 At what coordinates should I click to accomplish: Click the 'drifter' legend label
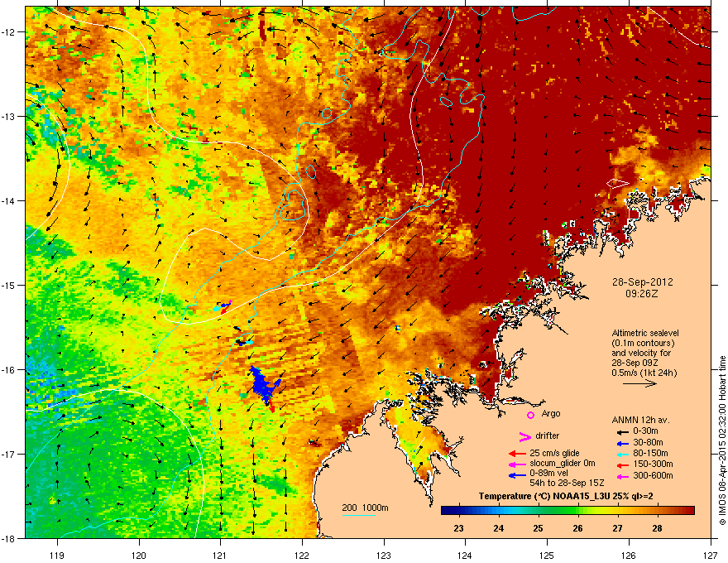tap(548, 435)
